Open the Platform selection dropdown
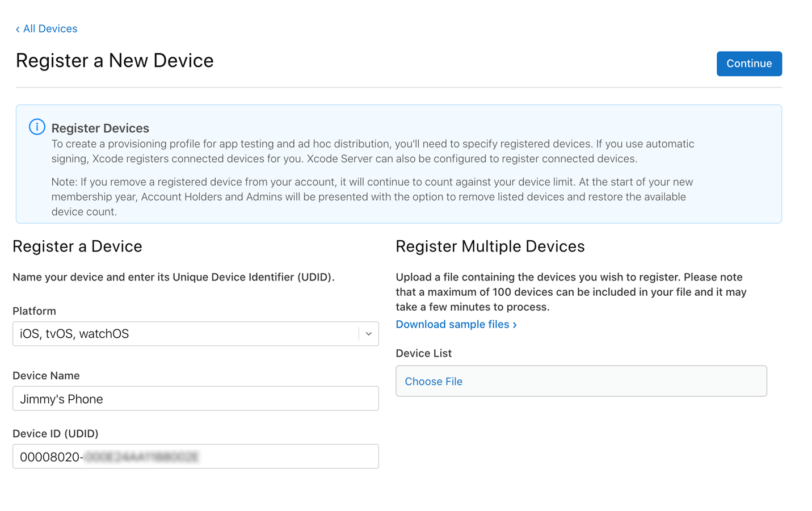This screenshot has width=812, height=511. 196,334
